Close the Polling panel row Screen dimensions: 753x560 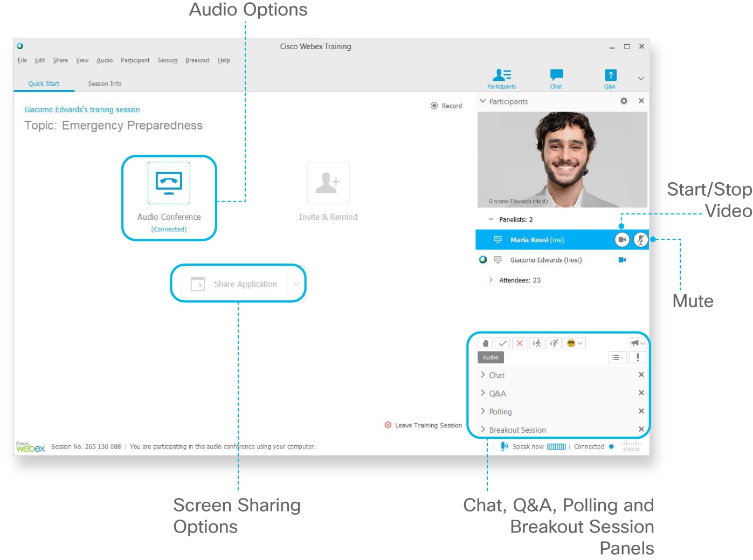(x=641, y=411)
